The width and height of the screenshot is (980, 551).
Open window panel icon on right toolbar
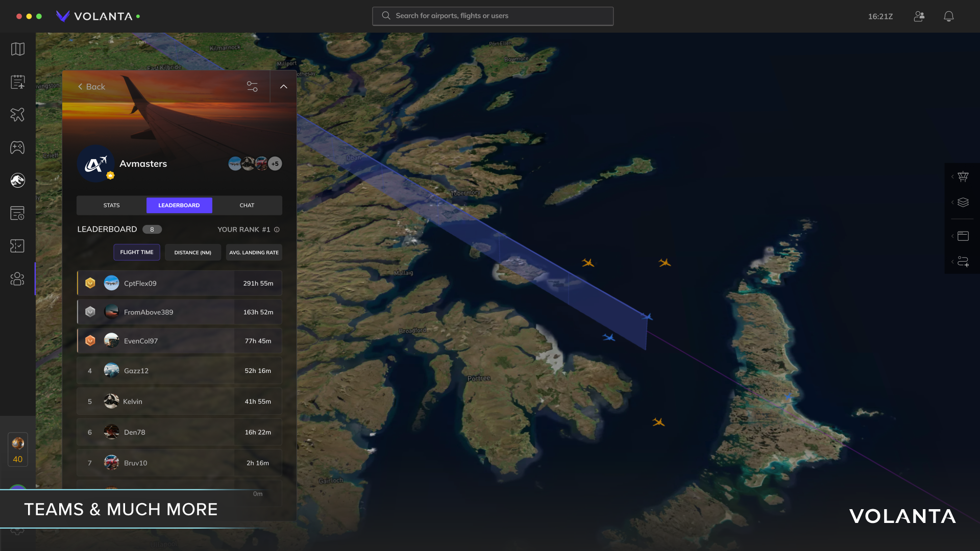[963, 236]
